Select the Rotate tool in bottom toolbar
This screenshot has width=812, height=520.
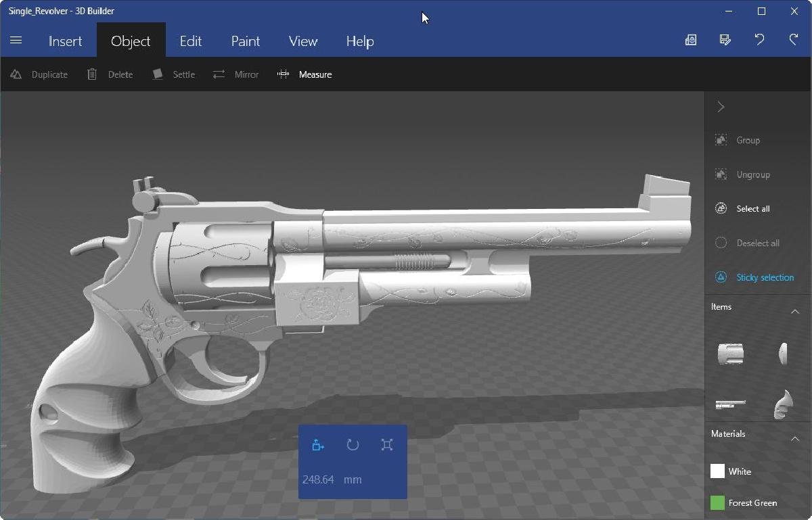pyautogui.click(x=353, y=445)
